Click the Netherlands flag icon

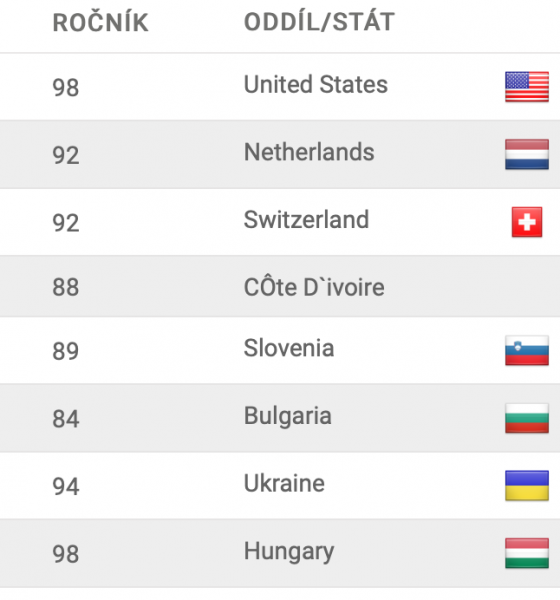click(527, 154)
